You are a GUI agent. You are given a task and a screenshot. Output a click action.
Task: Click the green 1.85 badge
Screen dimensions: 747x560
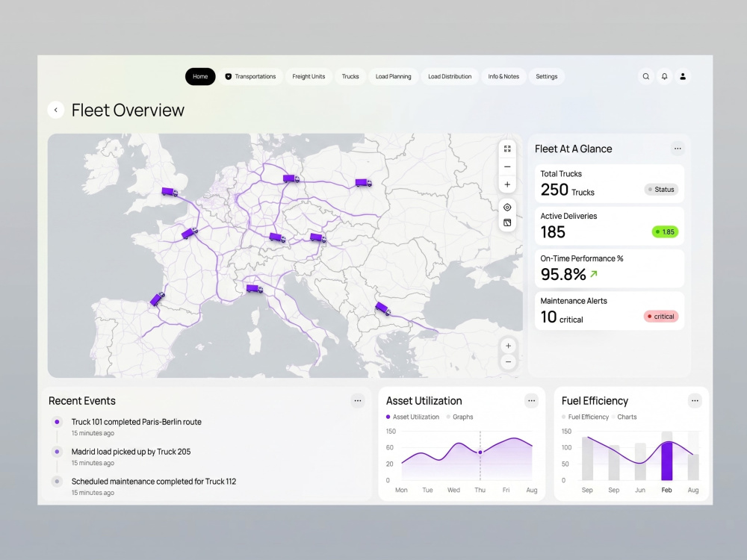point(665,232)
